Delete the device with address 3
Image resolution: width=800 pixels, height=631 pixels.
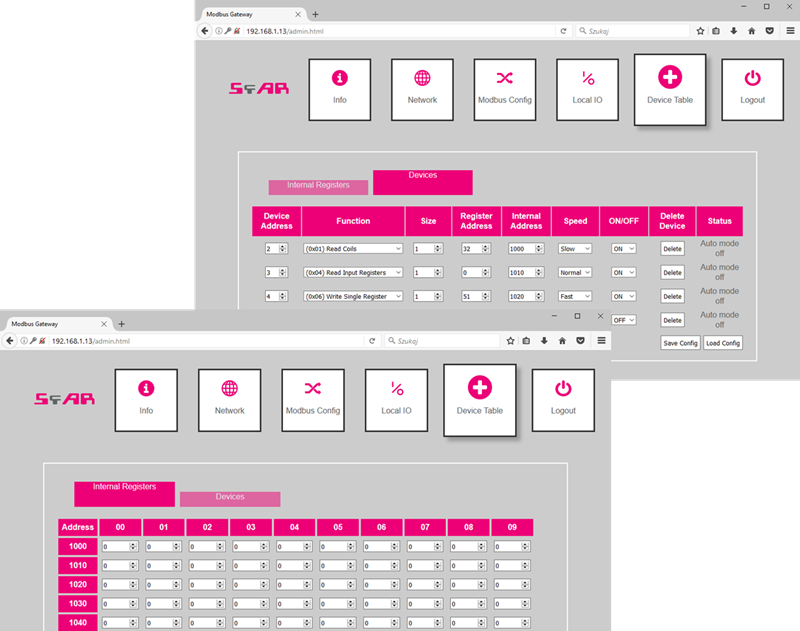click(672, 272)
